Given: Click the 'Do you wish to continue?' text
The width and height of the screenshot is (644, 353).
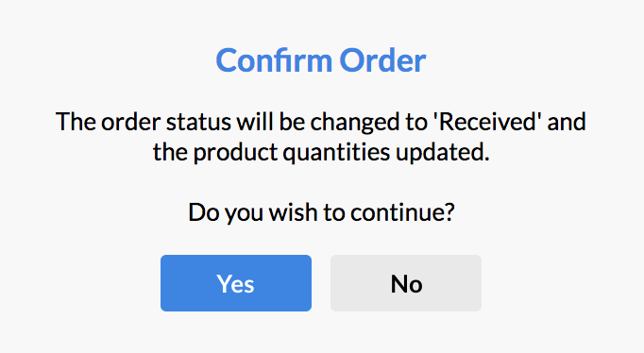Looking at the screenshot, I should (x=321, y=212).
